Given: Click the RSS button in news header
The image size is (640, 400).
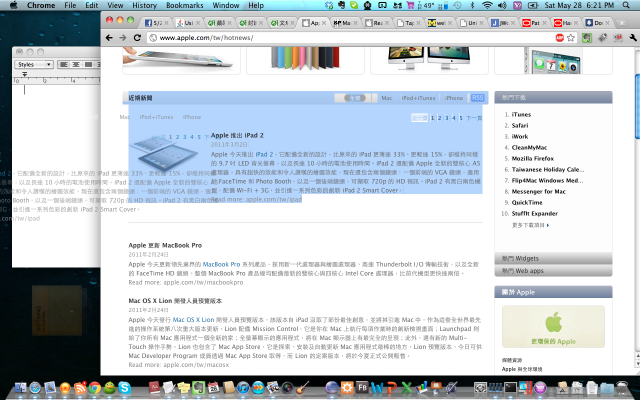Looking at the screenshot, I should click(477, 98).
